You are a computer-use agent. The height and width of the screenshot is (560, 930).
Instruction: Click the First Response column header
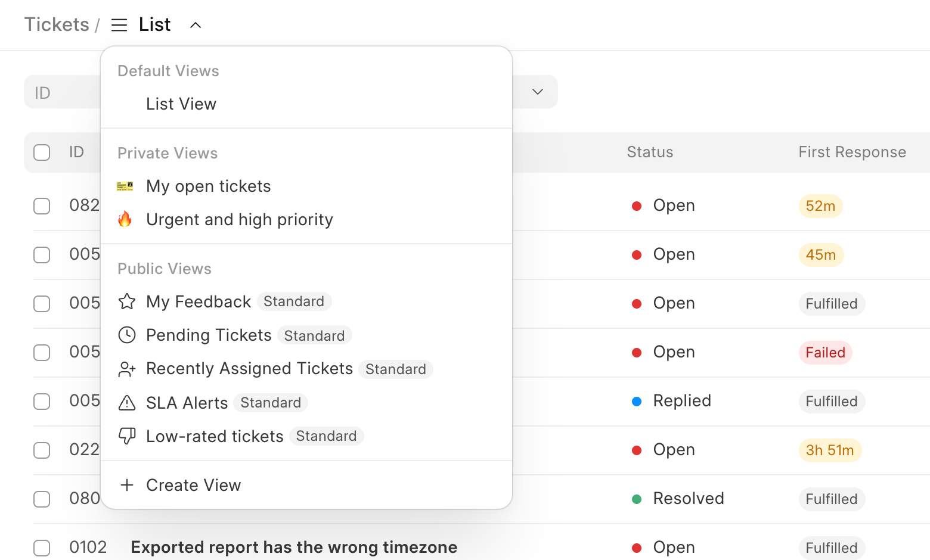coord(852,152)
